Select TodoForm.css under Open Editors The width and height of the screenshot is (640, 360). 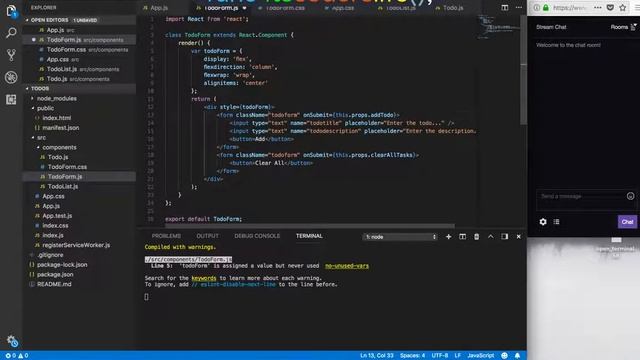click(x=79, y=49)
